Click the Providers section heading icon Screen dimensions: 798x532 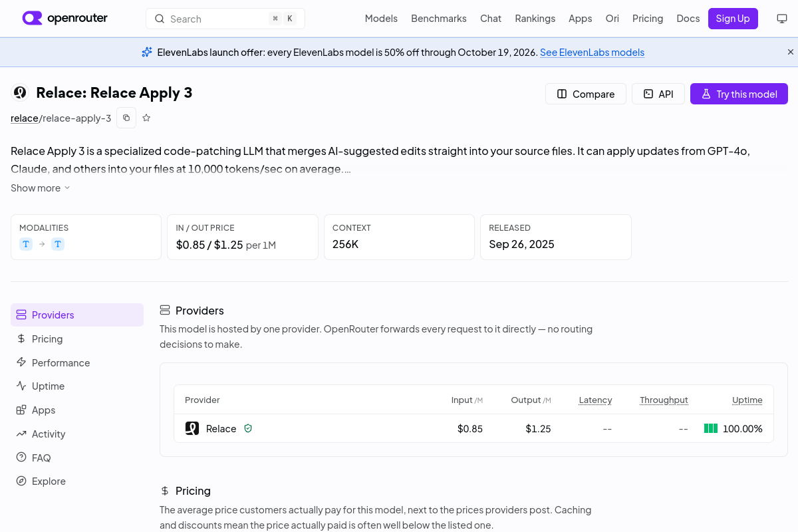165,310
